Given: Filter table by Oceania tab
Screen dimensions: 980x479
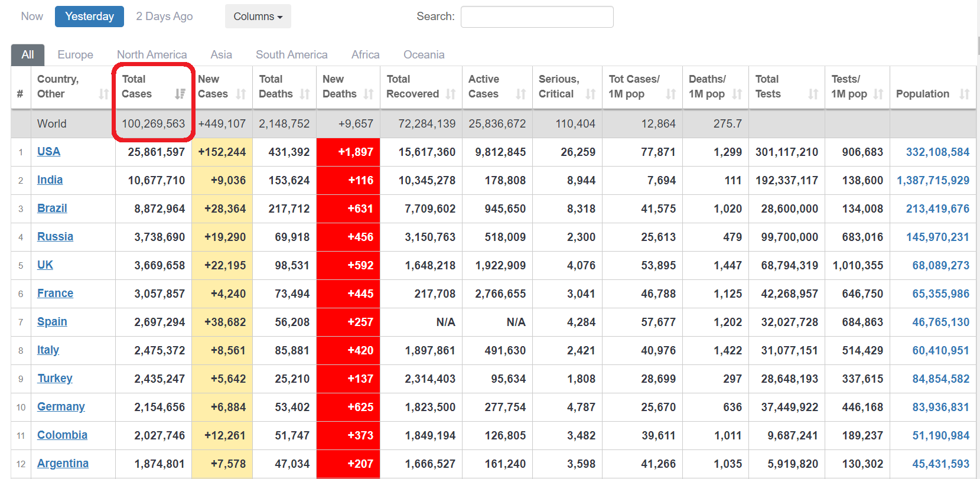Looking at the screenshot, I should (x=424, y=55).
